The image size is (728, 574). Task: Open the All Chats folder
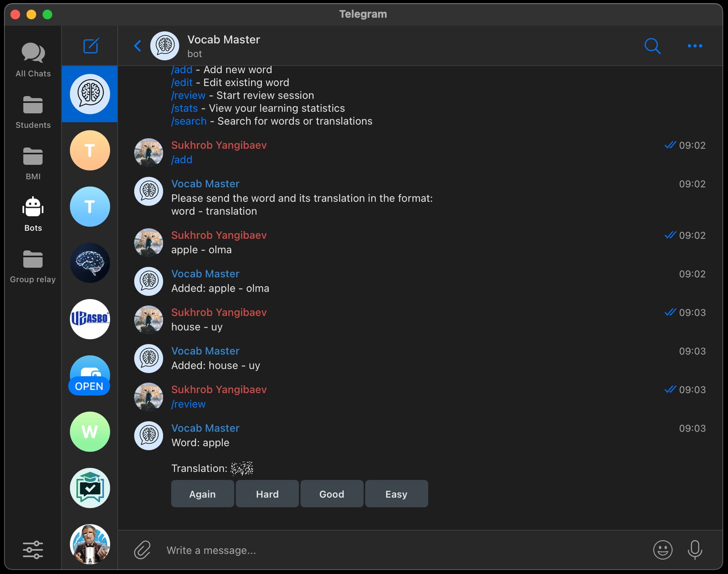click(x=33, y=60)
